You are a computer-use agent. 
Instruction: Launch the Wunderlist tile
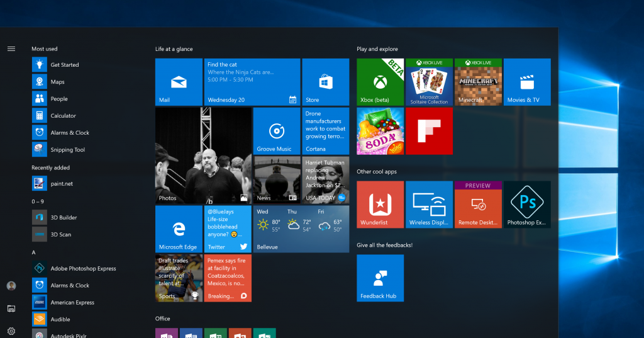pos(380,205)
